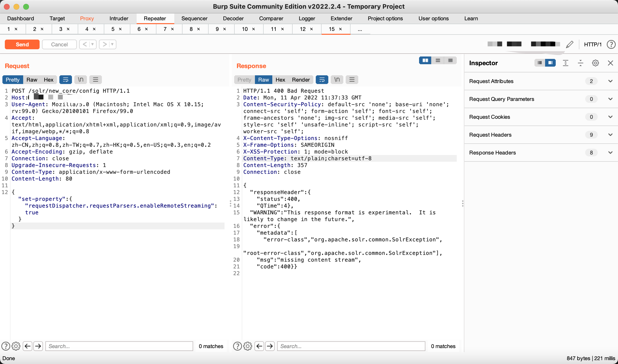Enable Pretty formatting for the Response
Image resolution: width=618 pixels, height=364 pixels.
[244, 79]
